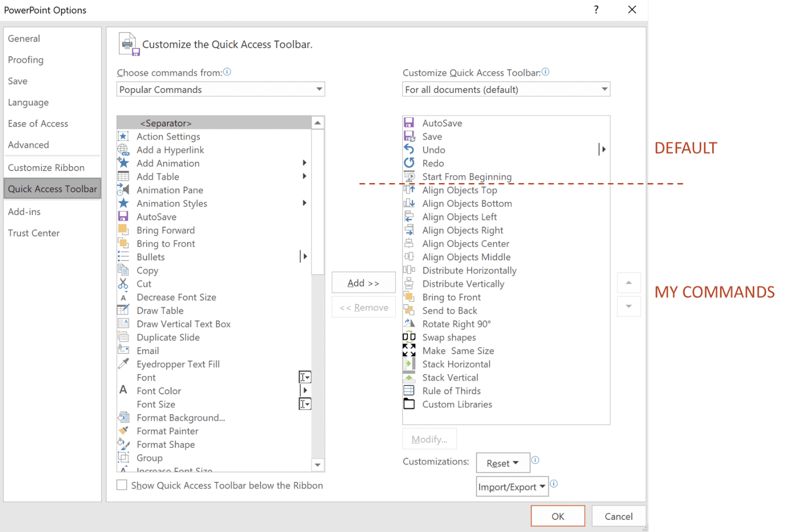This screenshot has height=532, width=786.
Task: Open the General options category
Action: pos(52,39)
